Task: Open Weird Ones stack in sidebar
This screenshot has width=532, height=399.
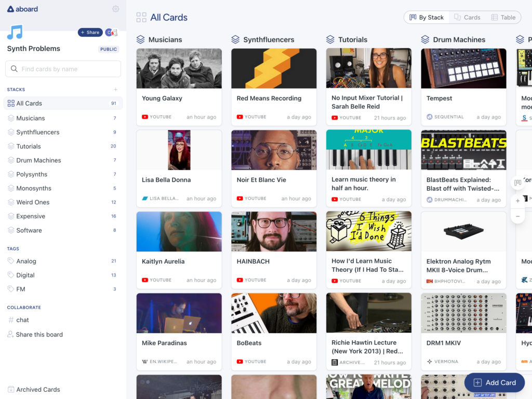Action: [x=63, y=202]
